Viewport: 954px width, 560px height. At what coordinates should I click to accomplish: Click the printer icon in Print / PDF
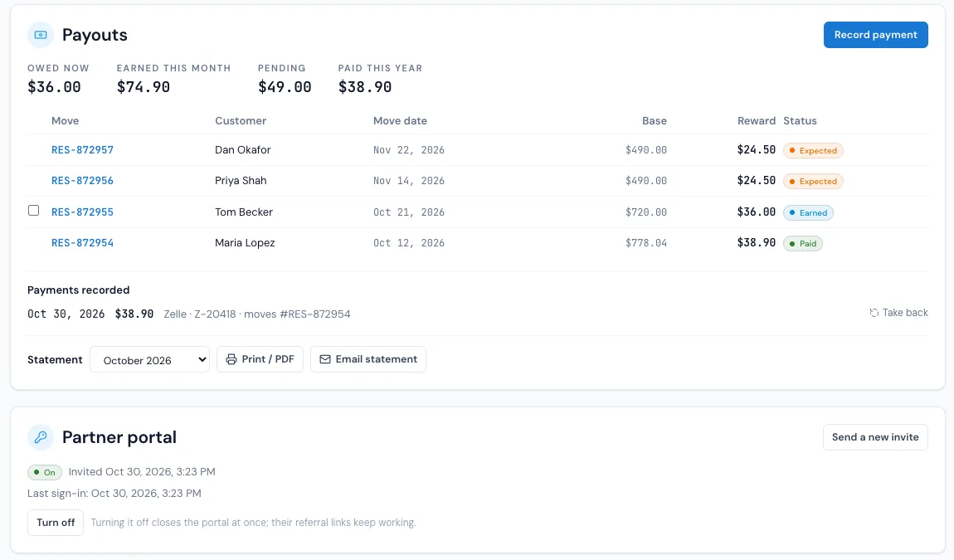231,359
